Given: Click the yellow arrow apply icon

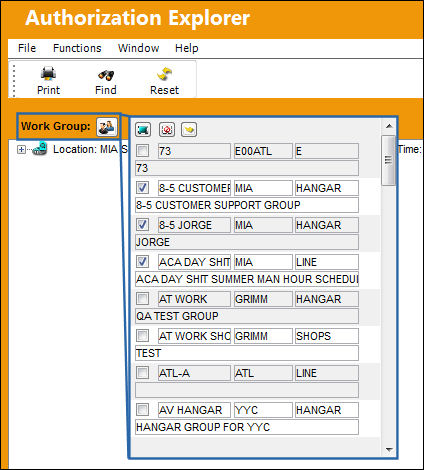Looking at the screenshot, I should (189, 130).
